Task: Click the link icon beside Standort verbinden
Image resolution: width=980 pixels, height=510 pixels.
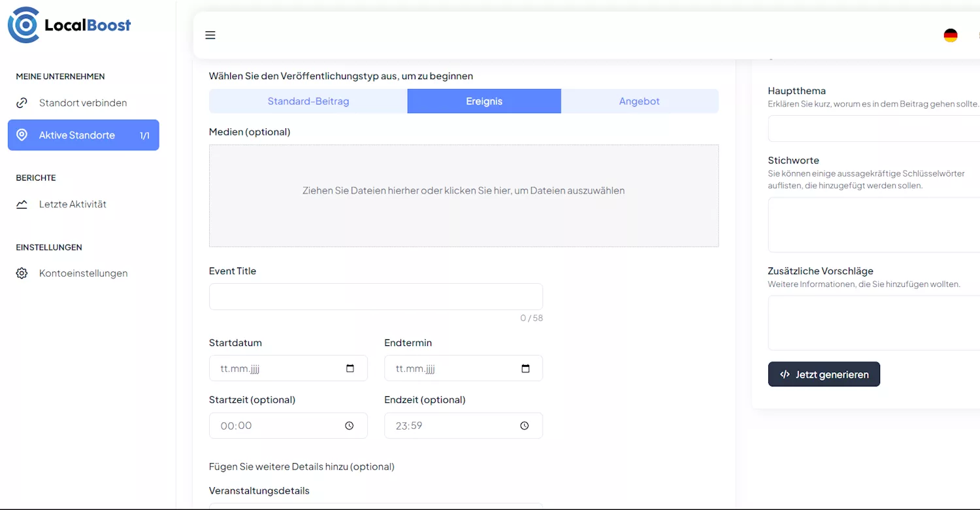Action: pos(22,103)
